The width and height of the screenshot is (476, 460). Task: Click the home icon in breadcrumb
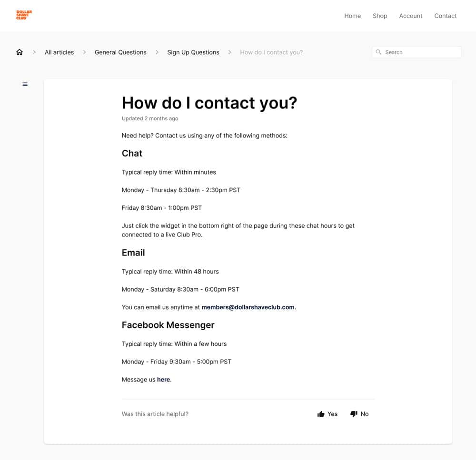(20, 52)
